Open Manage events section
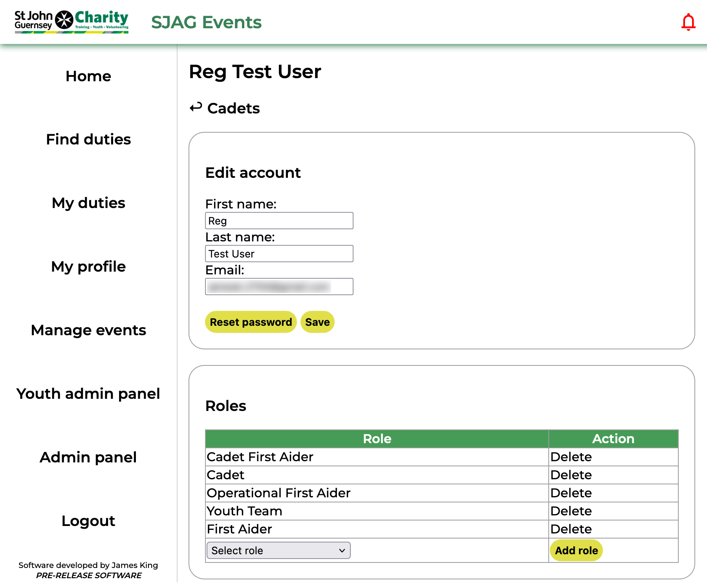Viewport: 707px width, 588px height. tap(88, 330)
